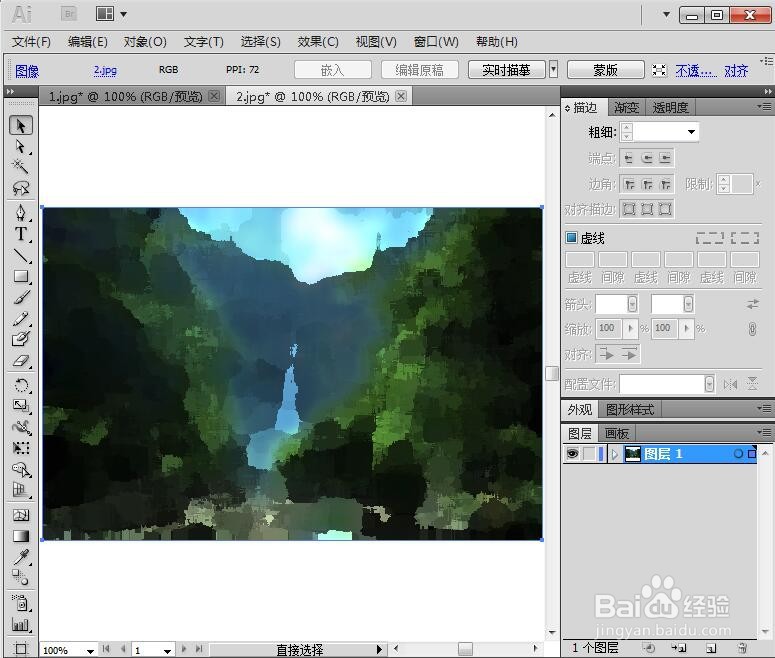This screenshot has height=658, width=775.
Task: Open the 实时描摹 presets dropdown arrow
Action: click(x=554, y=70)
